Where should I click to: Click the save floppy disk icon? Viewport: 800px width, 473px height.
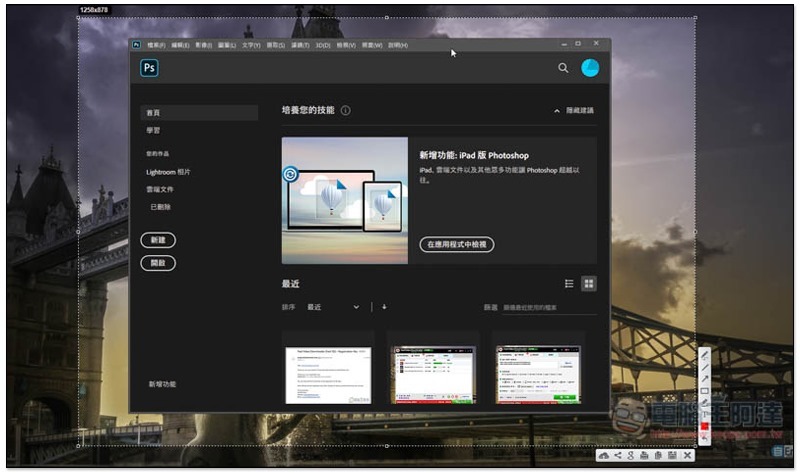pos(672,456)
